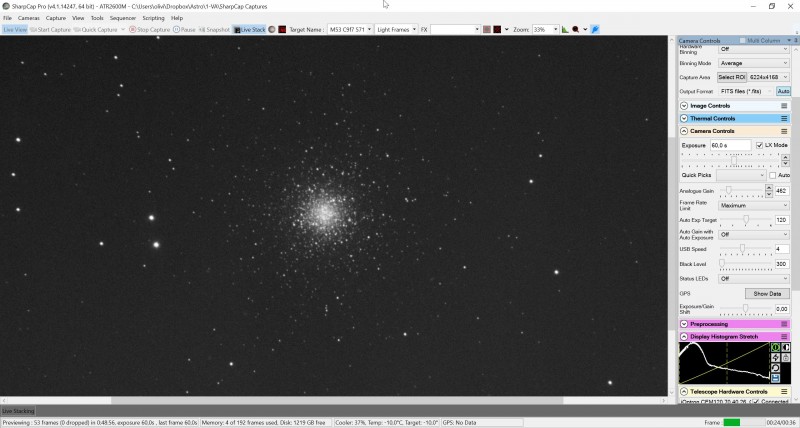Click the blue save stretch icon
The width and height of the screenshot is (800, 428).
(x=776, y=378)
